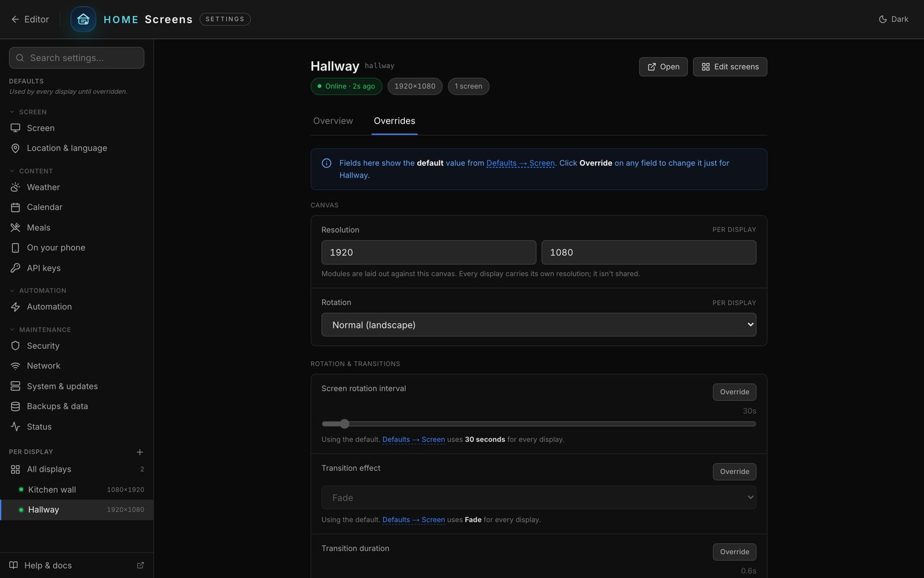924x578 pixels.
Task: Collapse the CONTENT sidebar section
Action: click(31, 171)
